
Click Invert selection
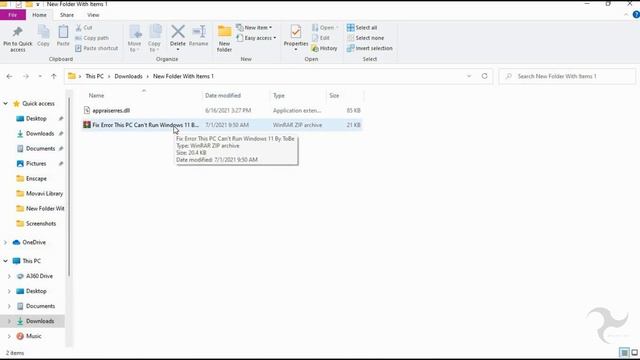pos(370,48)
